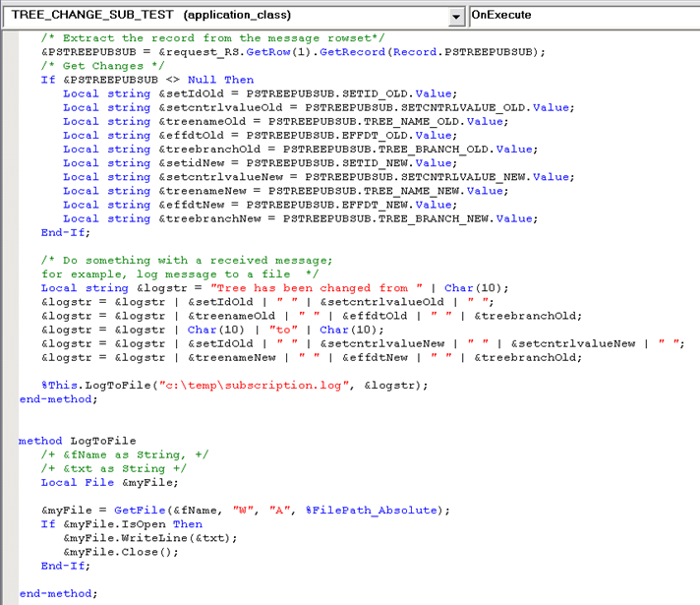The width and height of the screenshot is (700, 605).
Task: Click the 'method LogToFile' declaration
Action: pos(78,441)
